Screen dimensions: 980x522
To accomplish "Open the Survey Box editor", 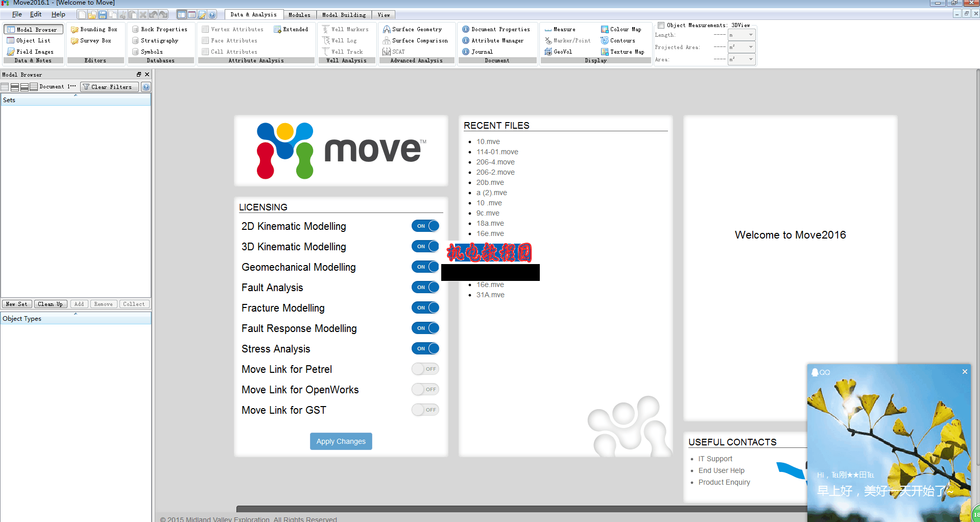I will tap(91, 41).
